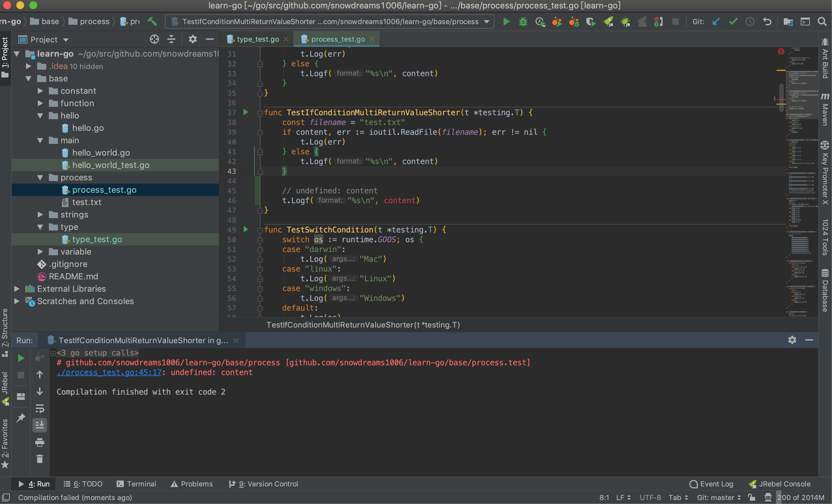Toggle scroll to end in console
This screenshot has height=504, width=832.
point(39,425)
